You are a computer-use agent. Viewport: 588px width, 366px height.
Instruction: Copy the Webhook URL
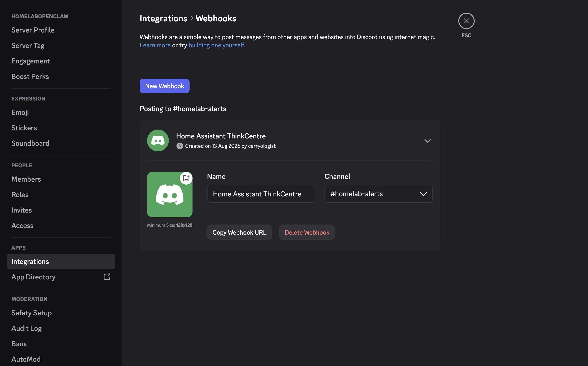(x=239, y=232)
